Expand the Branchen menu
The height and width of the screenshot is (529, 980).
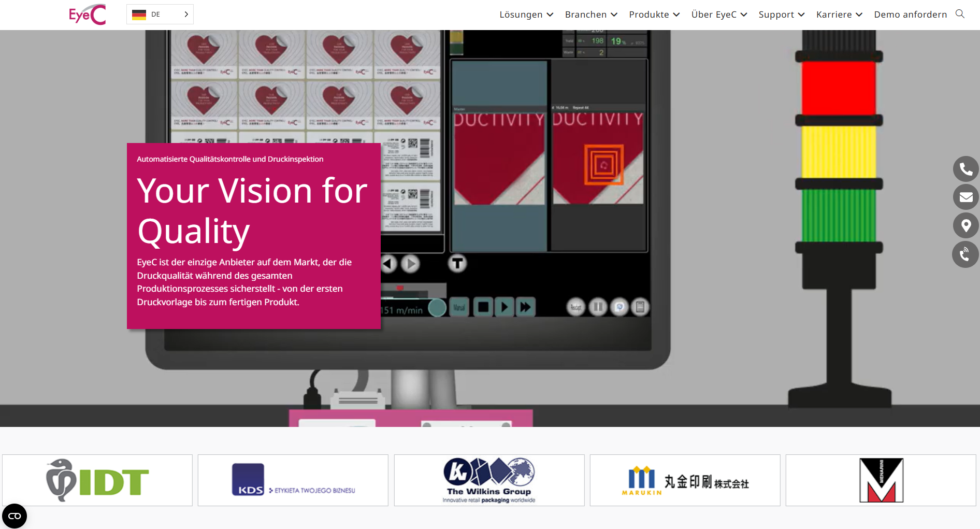pyautogui.click(x=591, y=15)
